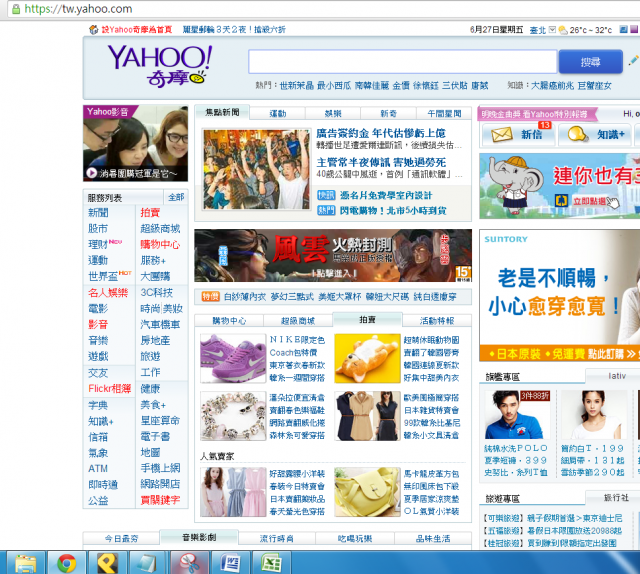Switch to the 運動 news tab

278,113
